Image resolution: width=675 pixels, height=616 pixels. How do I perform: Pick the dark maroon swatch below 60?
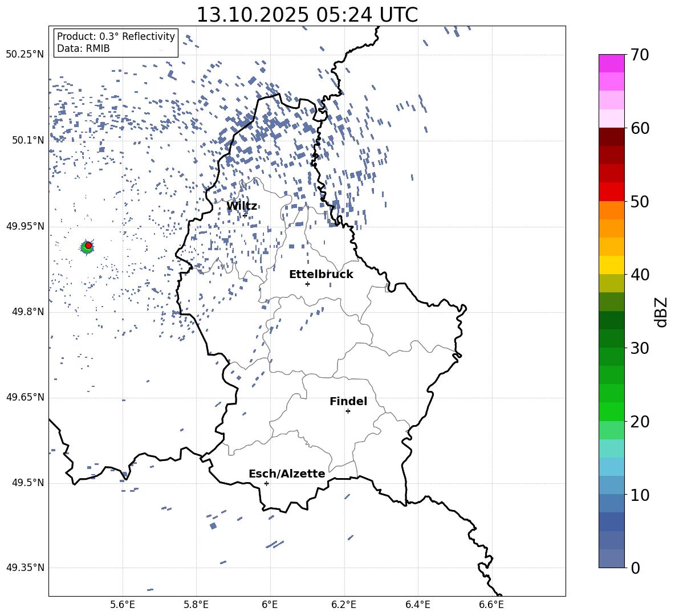tap(611, 137)
